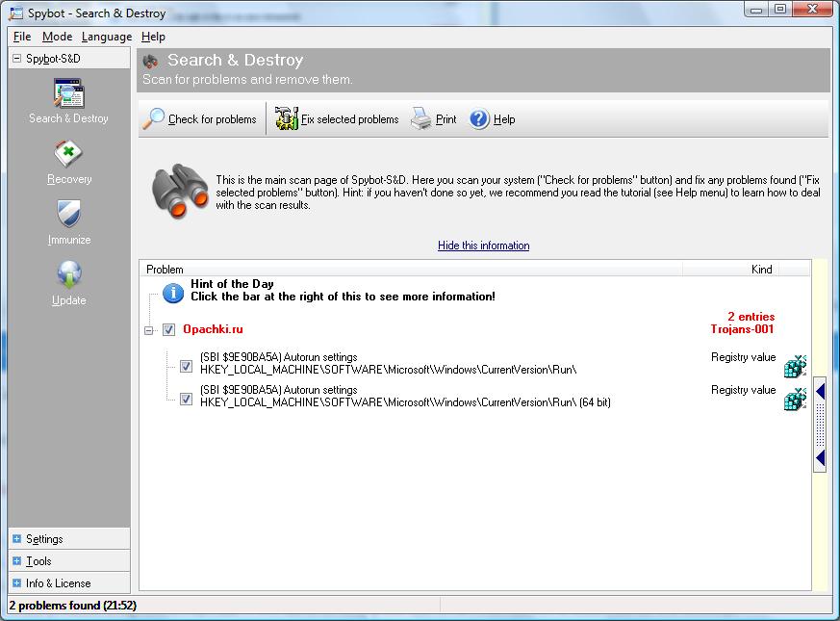Open the Search & Destroy sidebar icon
840x621 pixels.
68,93
